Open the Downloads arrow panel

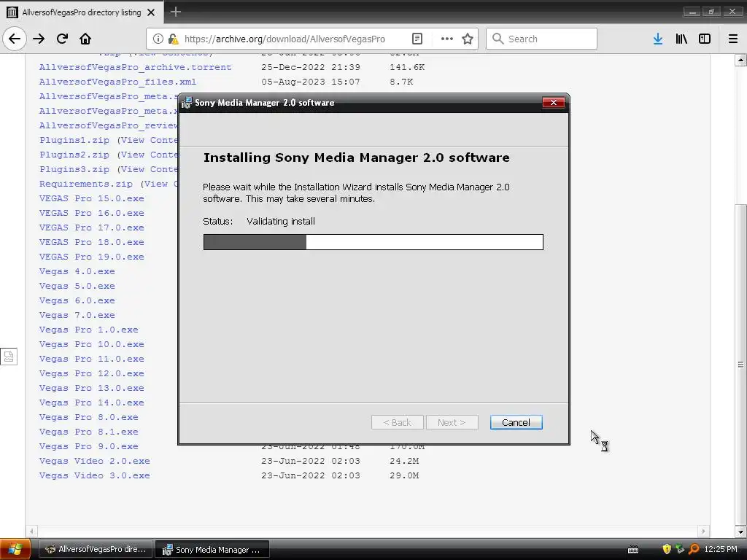657,39
